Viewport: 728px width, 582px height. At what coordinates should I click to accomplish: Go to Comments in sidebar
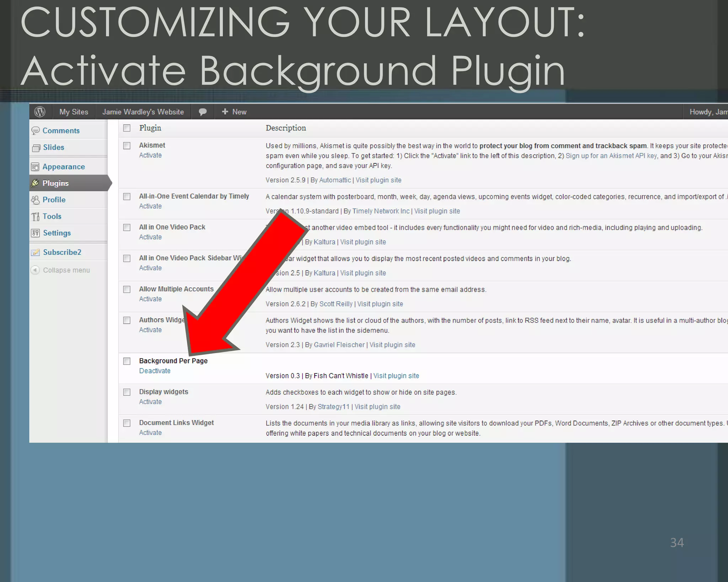61,131
